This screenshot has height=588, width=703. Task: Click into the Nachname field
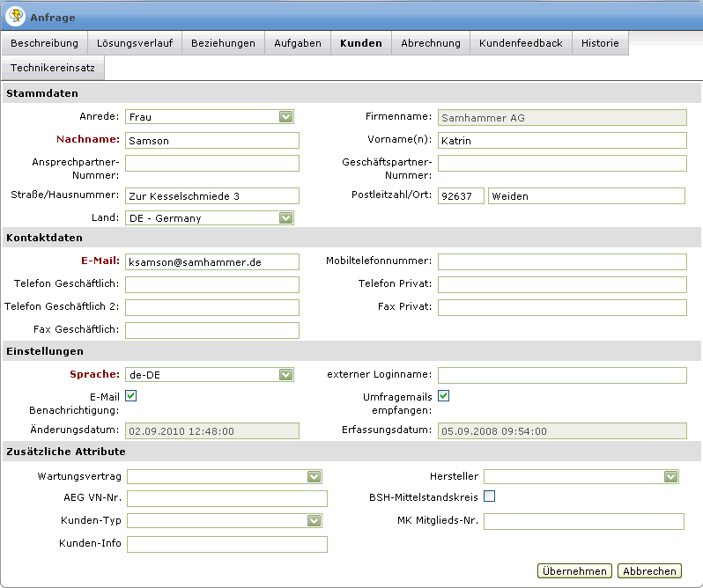coord(211,141)
